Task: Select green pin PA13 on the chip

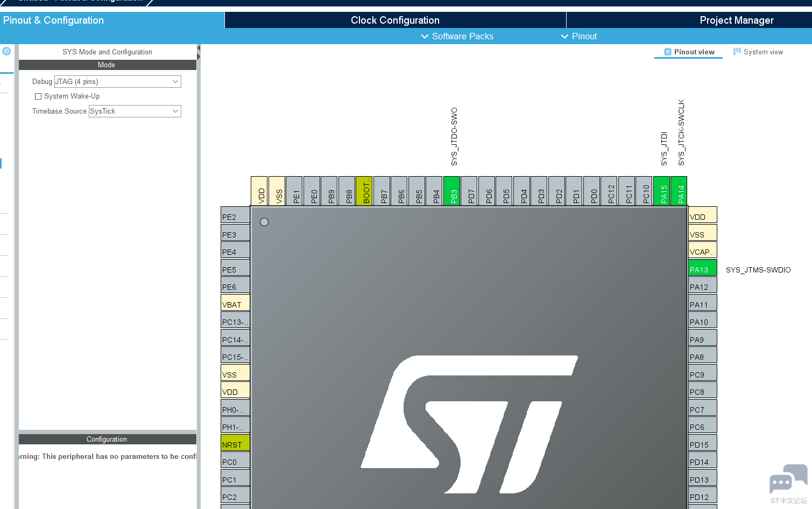Action: 703,268
